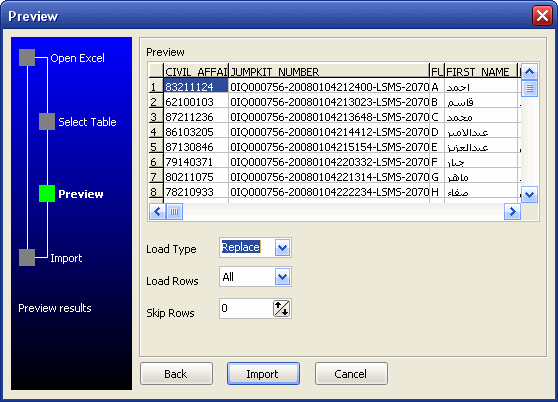Go to the Open Excel wizard step

click(x=78, y=58)
